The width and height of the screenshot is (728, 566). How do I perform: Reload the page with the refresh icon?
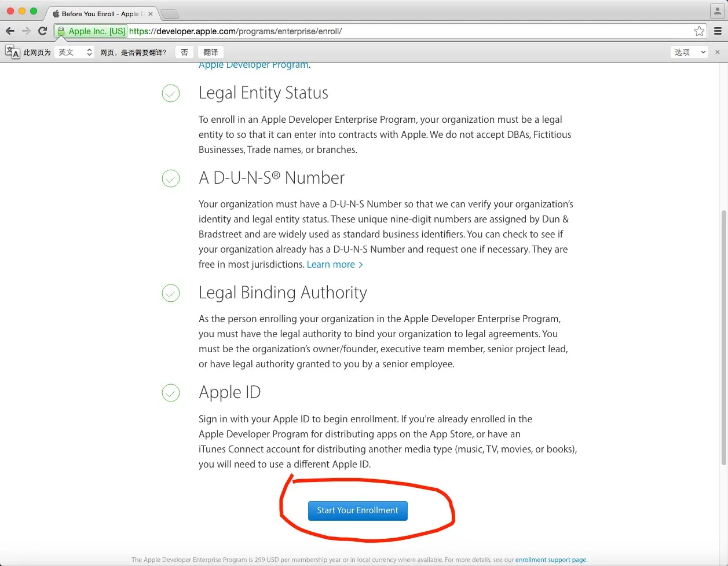pos(42,31)
